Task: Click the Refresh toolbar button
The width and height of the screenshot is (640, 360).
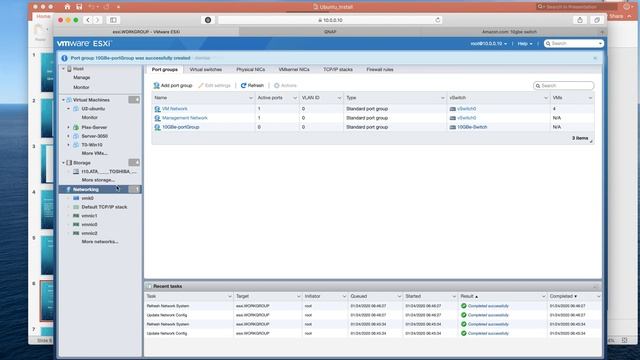Action: [x=252, y=86]
